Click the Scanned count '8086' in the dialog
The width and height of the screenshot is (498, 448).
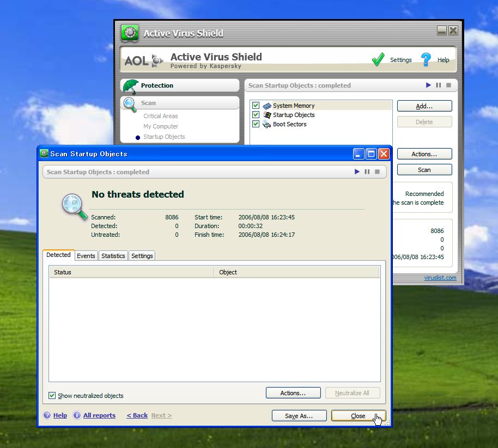[172, 217]
